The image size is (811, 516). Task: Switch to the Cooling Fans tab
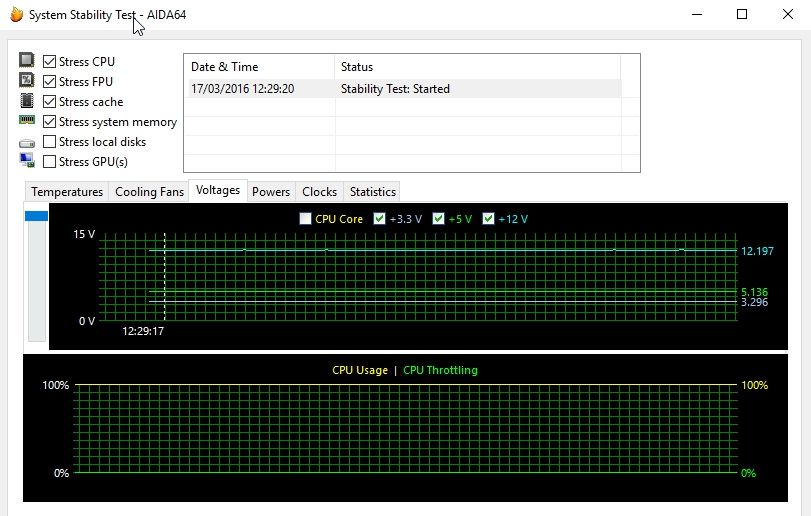pos(149,192)
